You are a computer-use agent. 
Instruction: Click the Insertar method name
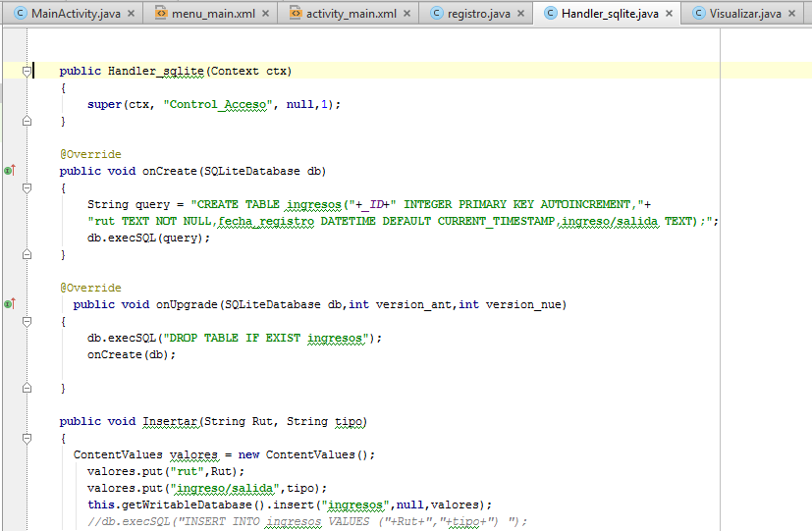tap(171, 422)
